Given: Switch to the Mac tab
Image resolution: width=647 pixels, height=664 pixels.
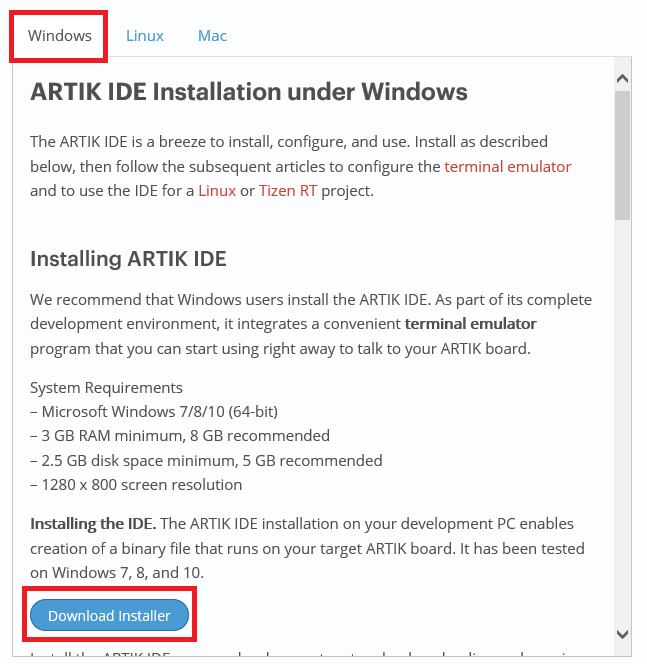Looking at the screenshot, I should tap(212, 36).
